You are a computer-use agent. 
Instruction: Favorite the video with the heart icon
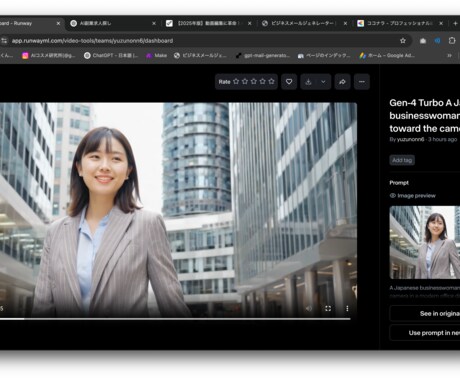point(289,82)
